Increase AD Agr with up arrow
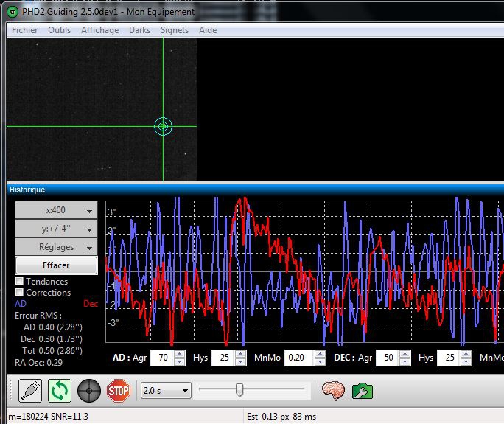The height and width of the screenshot is (424, 504). (179, 353)
